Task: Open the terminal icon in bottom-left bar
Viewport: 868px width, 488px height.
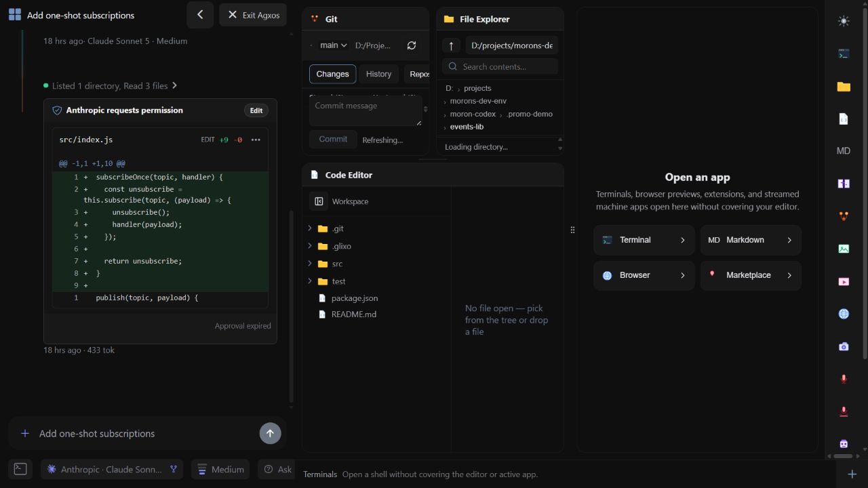Action: [x=20, y=469]
